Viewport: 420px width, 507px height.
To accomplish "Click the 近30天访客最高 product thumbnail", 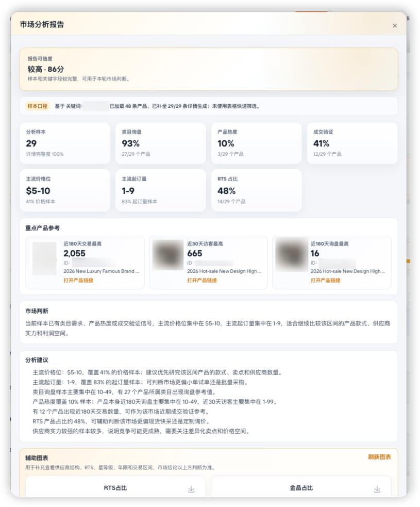I will coord(168,255).
